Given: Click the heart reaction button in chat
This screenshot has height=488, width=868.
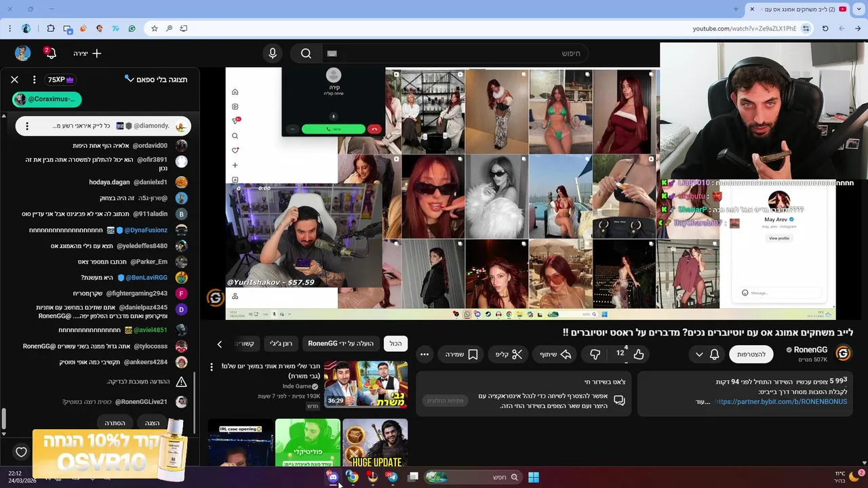Looking at the screenshot, I should point(21,452).
